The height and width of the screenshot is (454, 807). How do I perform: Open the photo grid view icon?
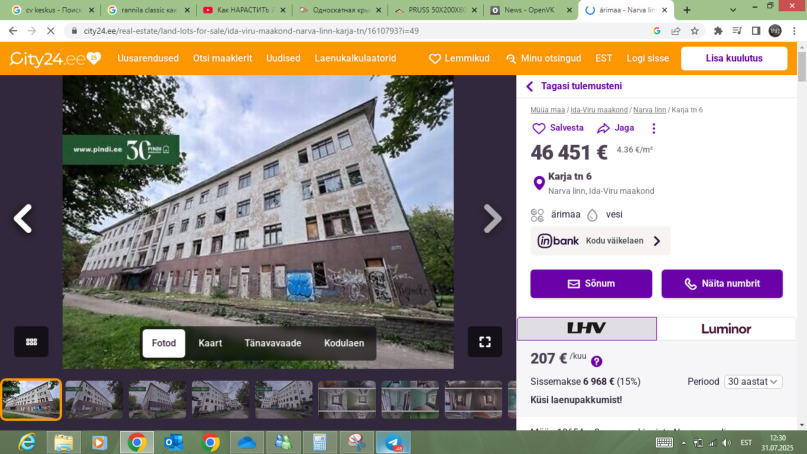31,342
